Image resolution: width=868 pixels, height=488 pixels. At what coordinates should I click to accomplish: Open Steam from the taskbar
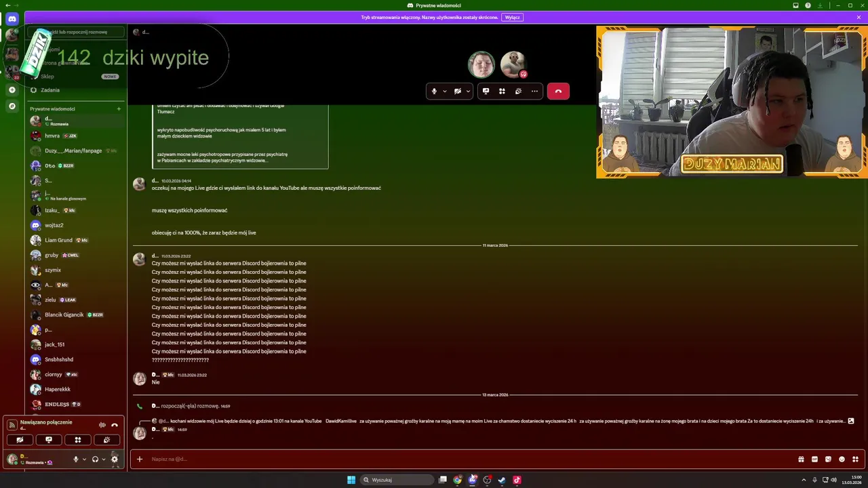[x=502, y=480]
